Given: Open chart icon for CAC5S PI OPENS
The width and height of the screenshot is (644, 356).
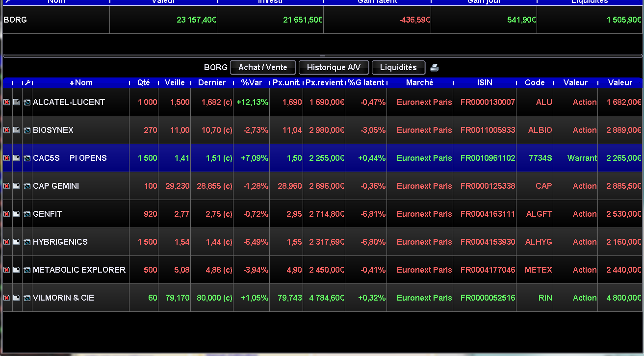Looking at the screenshot, I should tap(27, 158).
